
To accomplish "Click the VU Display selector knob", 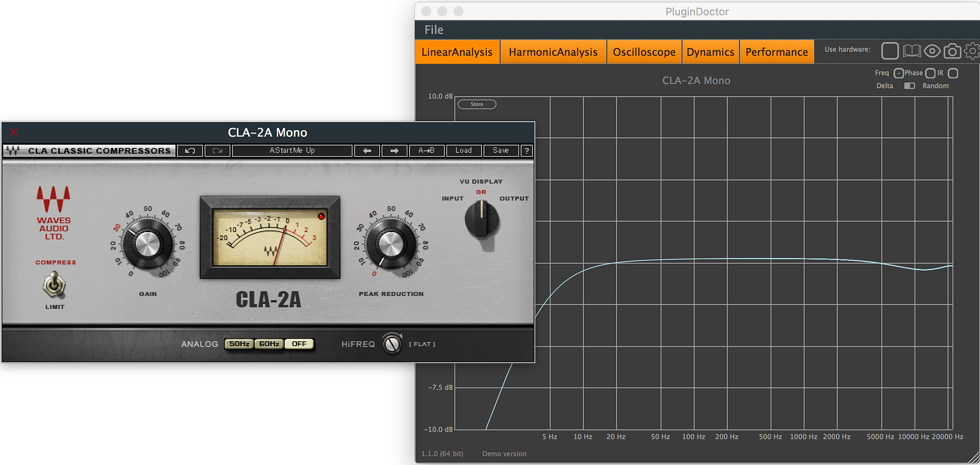I will point(482,220).
